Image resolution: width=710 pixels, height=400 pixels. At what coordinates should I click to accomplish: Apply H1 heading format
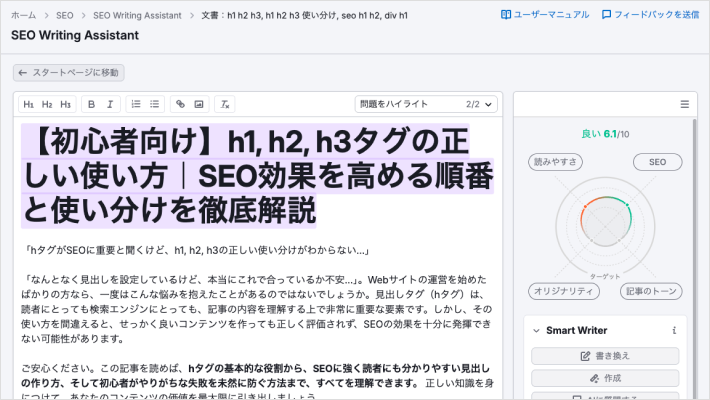pyautogui.click(x=28, y=104)
